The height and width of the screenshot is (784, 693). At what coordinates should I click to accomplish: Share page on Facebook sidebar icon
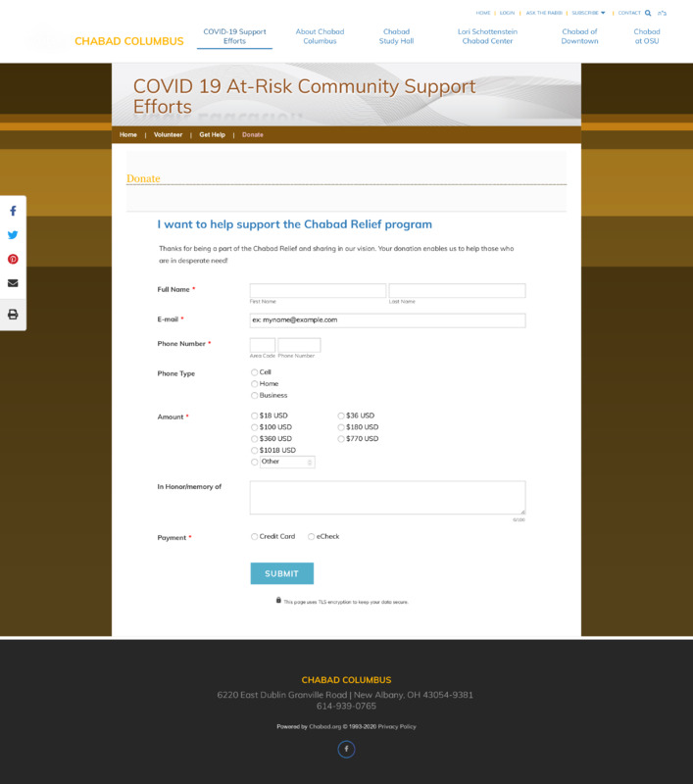click(x=13, y=211)
